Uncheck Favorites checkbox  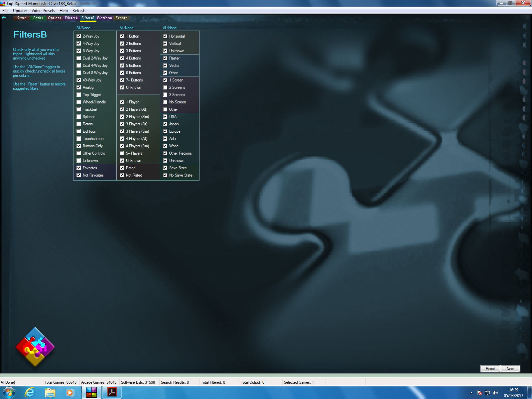click(79, 168)
